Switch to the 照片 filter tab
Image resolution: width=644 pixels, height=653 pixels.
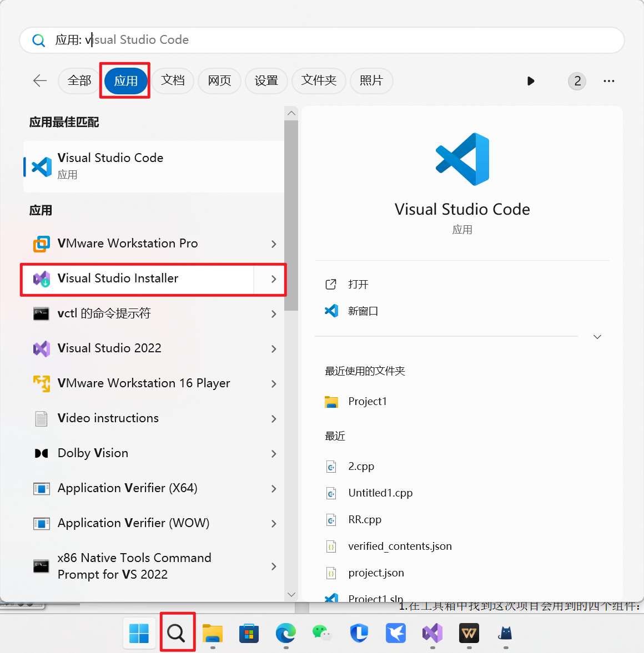point(371,80)
